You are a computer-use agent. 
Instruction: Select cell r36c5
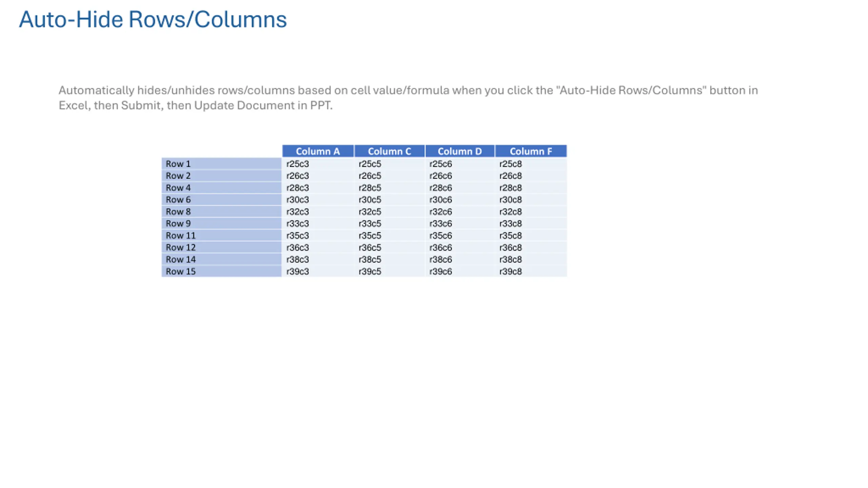click(x=390, y=247)
